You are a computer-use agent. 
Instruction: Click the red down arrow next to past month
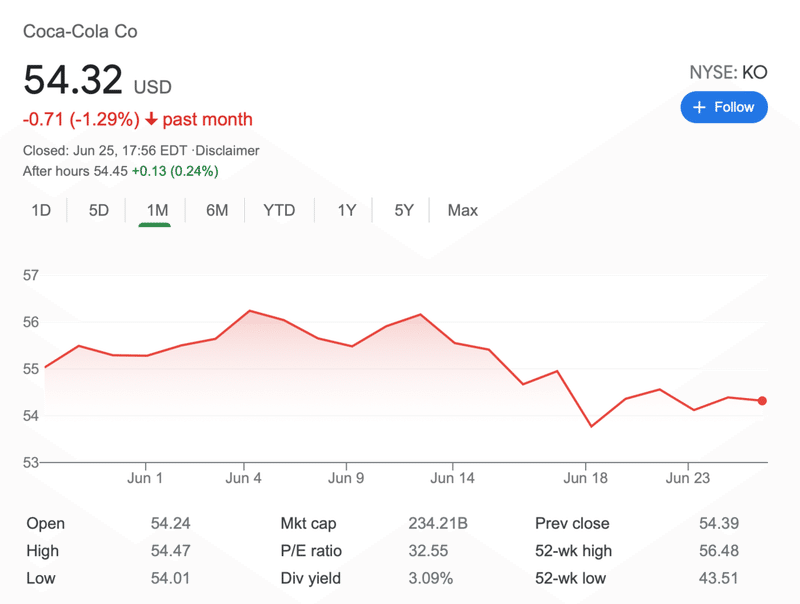click(x=151, y=119)
